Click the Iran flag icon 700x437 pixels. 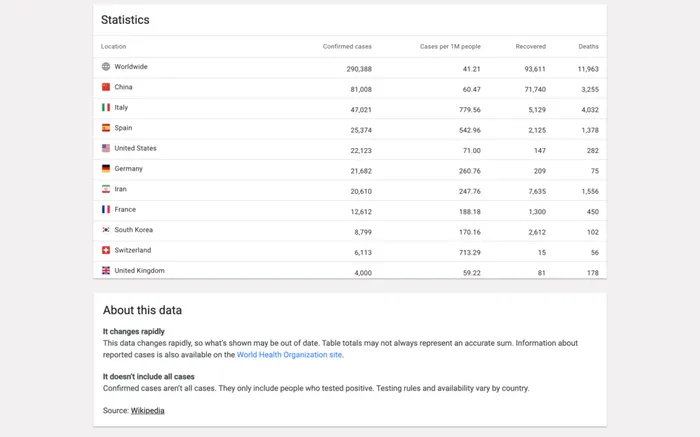tap(106, 189)
